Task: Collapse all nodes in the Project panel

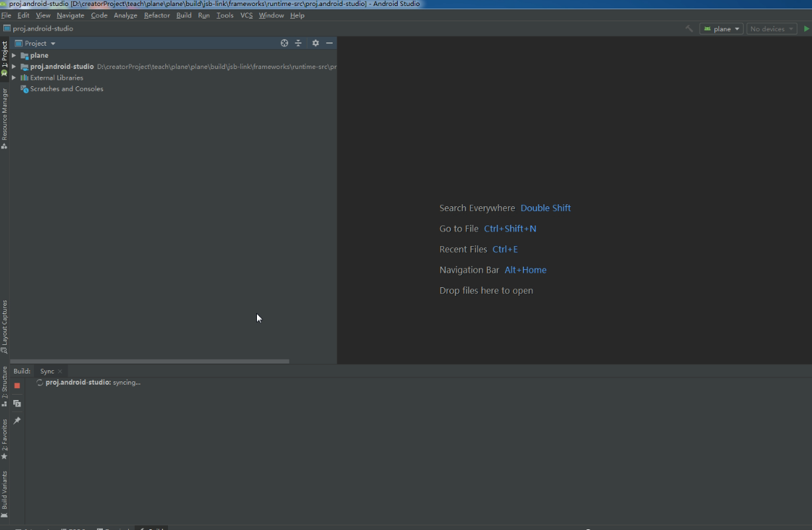Action: click(298, 43)
